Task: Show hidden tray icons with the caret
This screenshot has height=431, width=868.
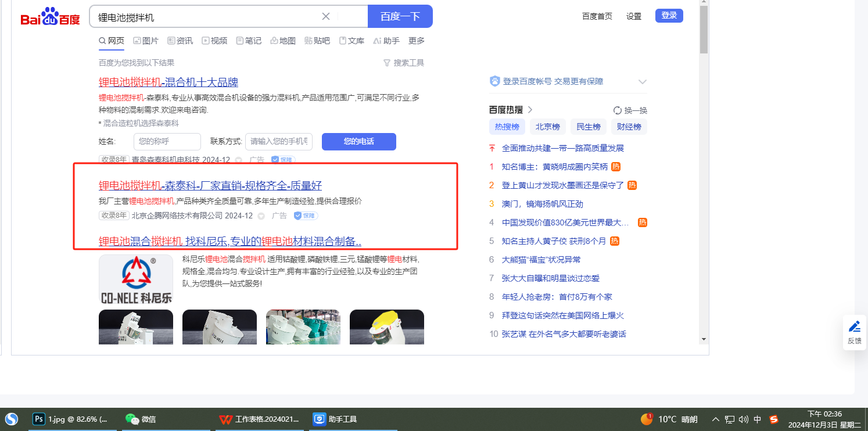Action: point(715,419)
